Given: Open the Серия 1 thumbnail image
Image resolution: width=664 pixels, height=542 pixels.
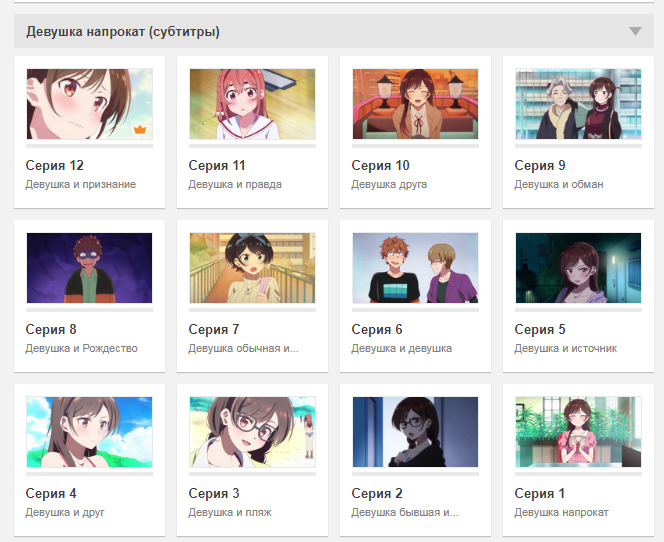Looking at the screenshot, I should click(x=578, y=432).
